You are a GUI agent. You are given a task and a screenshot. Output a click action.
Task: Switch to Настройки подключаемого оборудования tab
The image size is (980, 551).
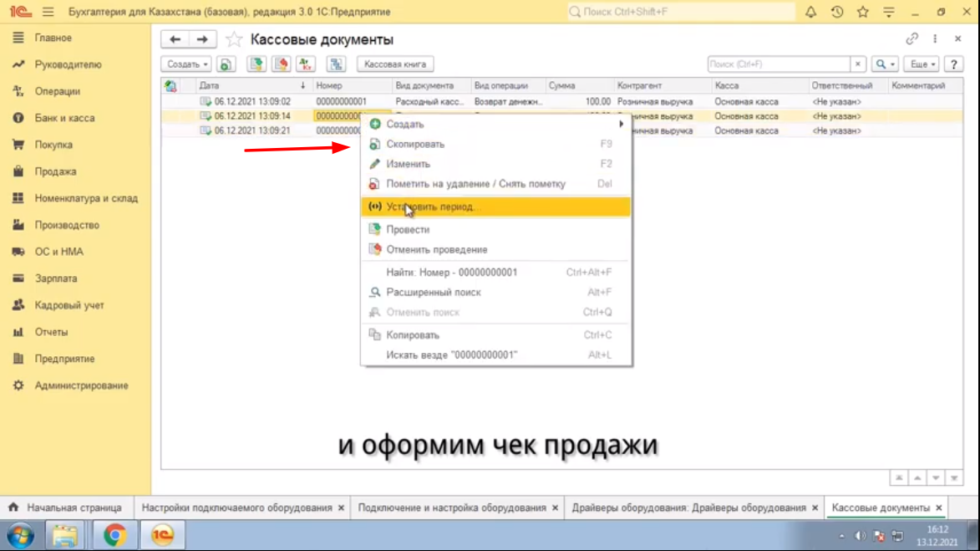tap(237, 508)
